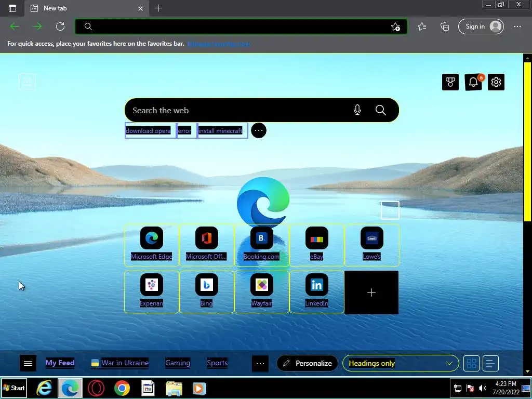The image size is (532, 399).
Task: Click the Personalize button
Action: 308,363
